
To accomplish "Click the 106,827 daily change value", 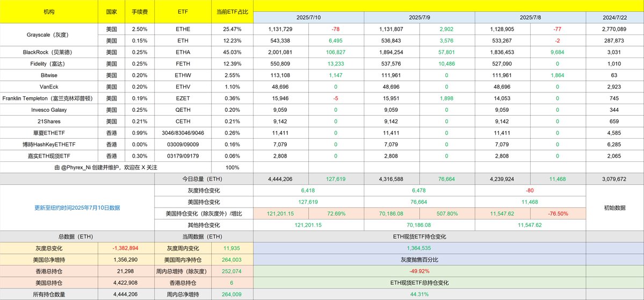I will (x=336, y=52).
